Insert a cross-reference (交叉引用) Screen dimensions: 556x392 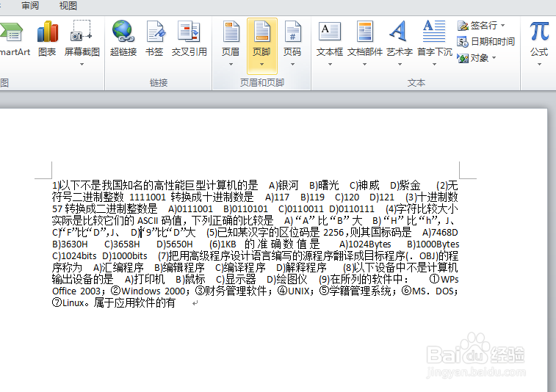tap(189, 39)
